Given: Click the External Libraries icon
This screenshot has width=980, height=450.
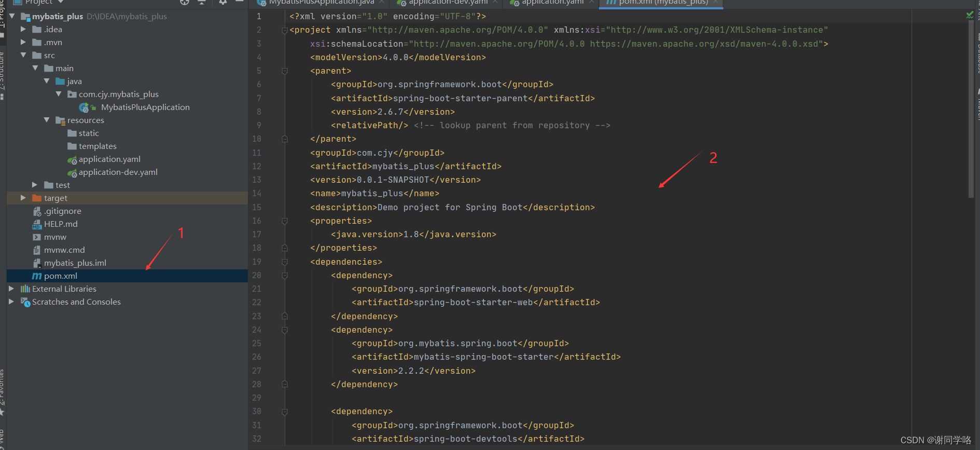Looking at the screenshot, I should [x=25, y=289].
